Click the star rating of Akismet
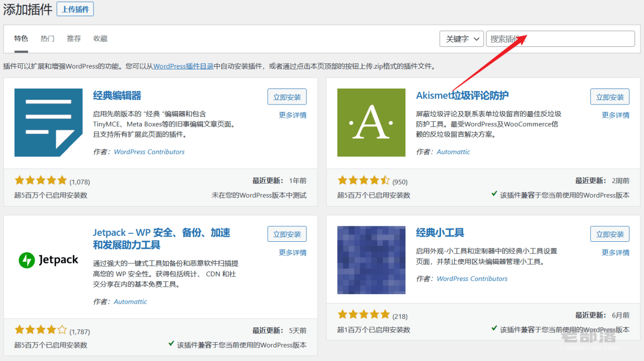 coord(364,180)
